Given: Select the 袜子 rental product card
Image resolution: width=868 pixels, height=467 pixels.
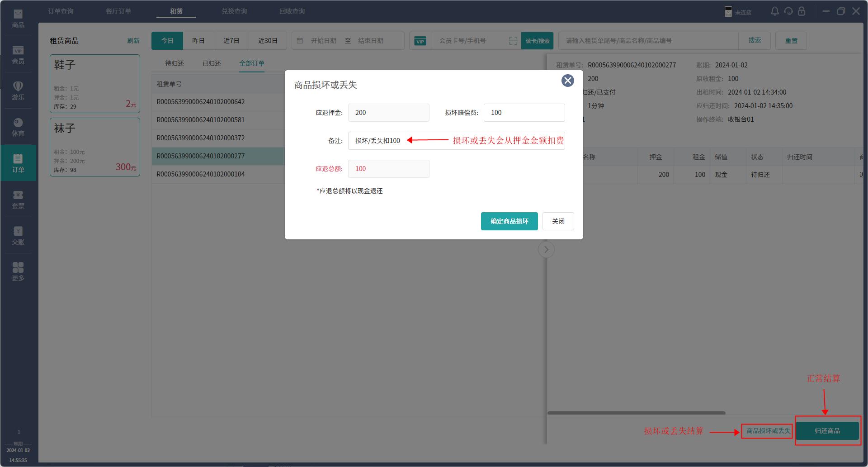Looking at the screenshot, I should (x=95, y=147).
